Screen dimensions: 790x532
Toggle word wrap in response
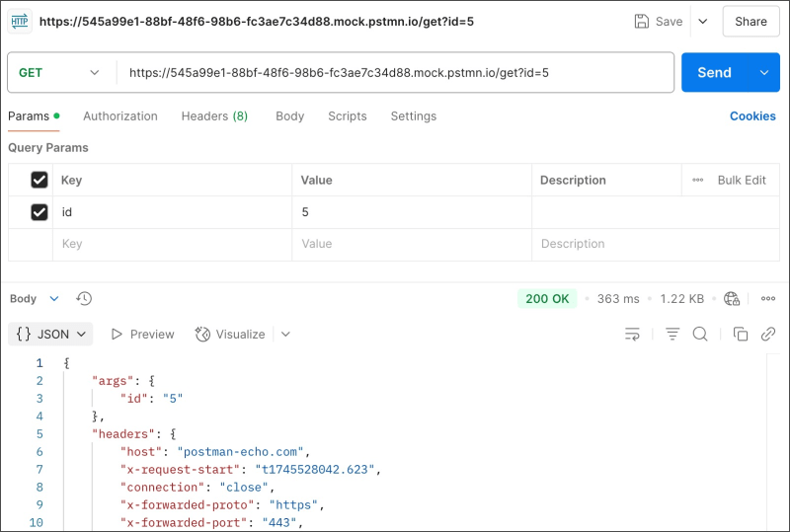(x=633, y=334)
